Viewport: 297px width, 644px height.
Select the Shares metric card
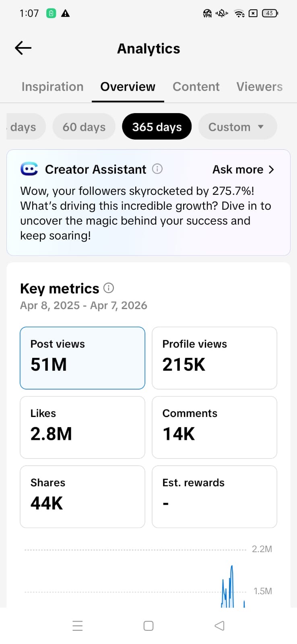tap(82, 496)
